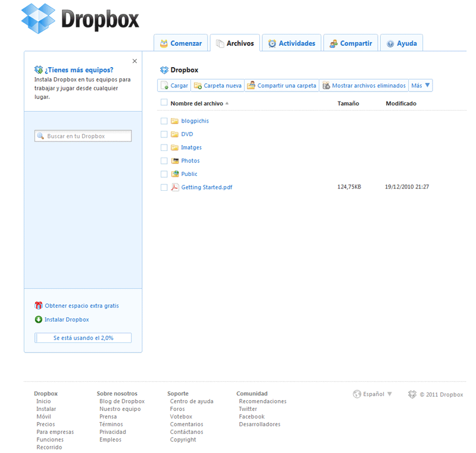Click Obtener espacio extra gratis link
The width and height of the screenshot is (476, 453).
click(x=82, y=306)
